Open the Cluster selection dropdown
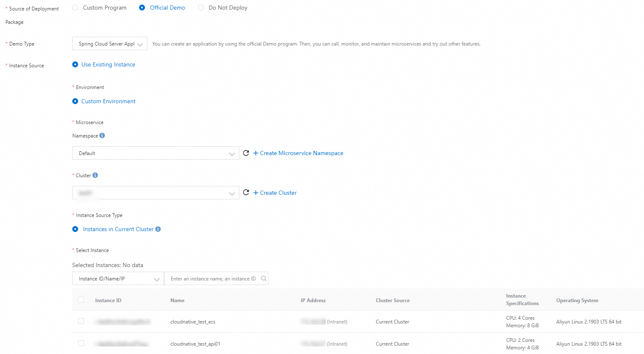Viewport: 644px width, 354px height. pos(156,193)
